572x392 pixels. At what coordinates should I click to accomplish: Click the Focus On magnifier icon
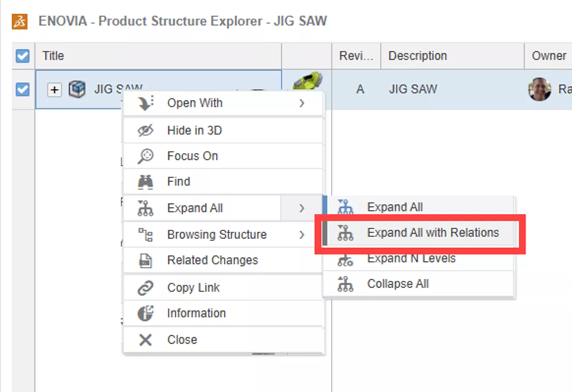point(145,156)
